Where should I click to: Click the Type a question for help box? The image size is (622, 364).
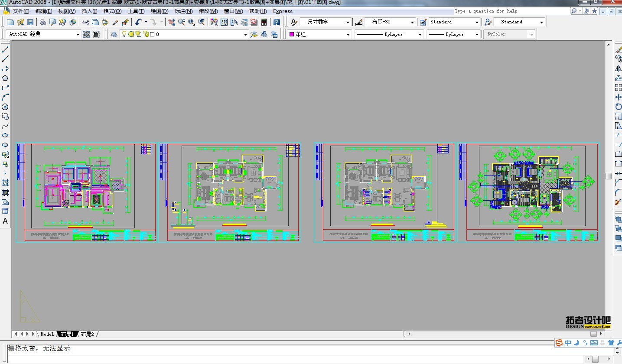click(x=511, y=11)
